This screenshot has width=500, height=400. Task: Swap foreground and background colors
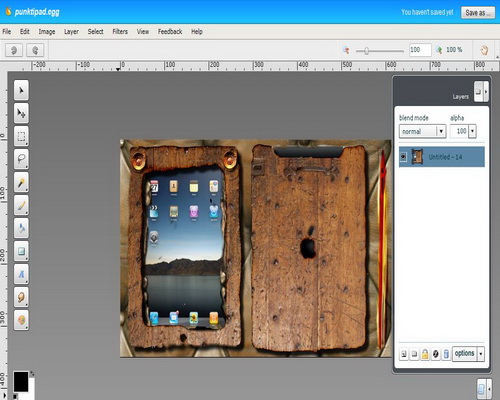32,374
